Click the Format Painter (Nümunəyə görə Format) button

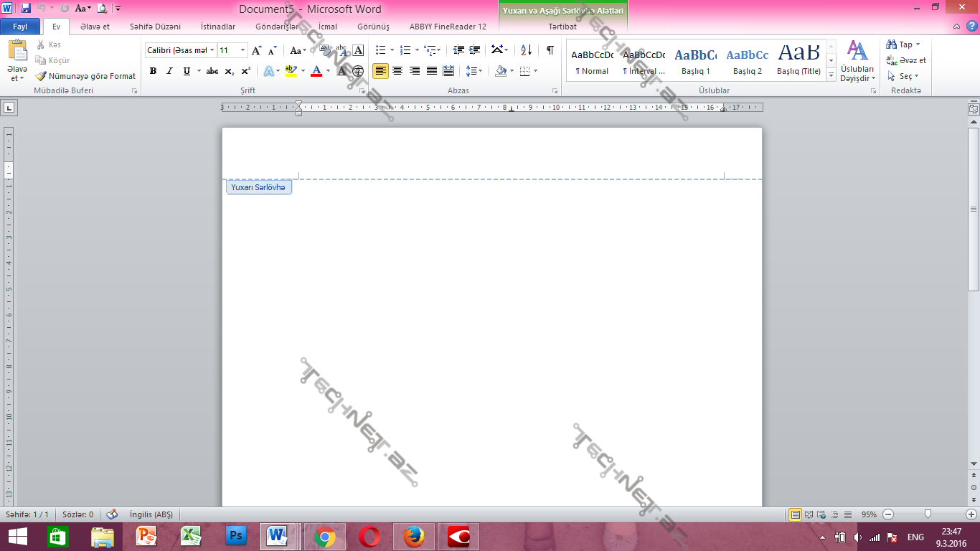[x=85, y=76]
